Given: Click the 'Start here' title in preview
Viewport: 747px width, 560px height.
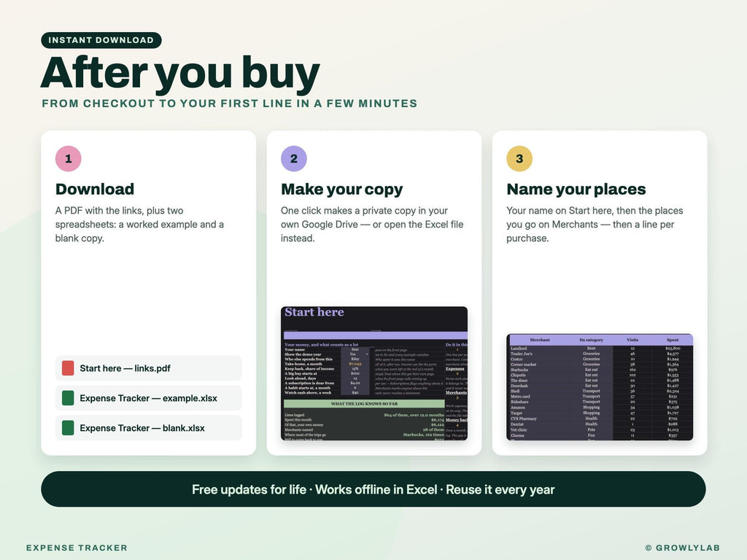Looking at the screenshot, I should [314, 312].
